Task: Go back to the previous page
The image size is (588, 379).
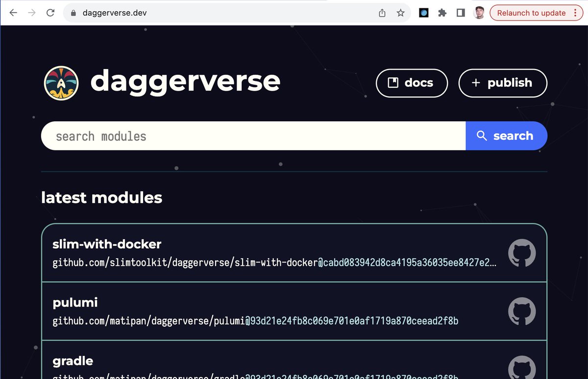Action: tap(13, 13)
